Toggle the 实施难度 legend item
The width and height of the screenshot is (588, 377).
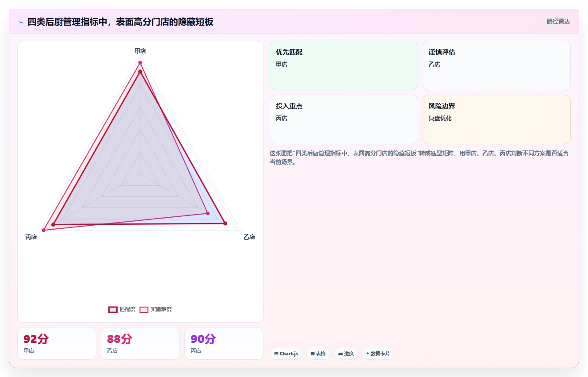pyautogui.click(x=156, y=309)
